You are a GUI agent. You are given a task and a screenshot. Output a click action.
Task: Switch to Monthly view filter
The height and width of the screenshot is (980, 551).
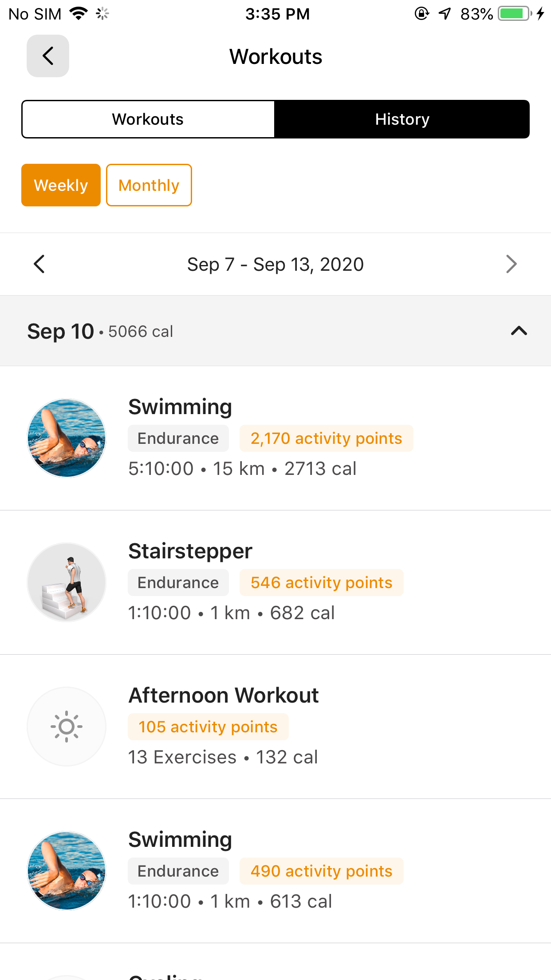(x=149, y=185)
